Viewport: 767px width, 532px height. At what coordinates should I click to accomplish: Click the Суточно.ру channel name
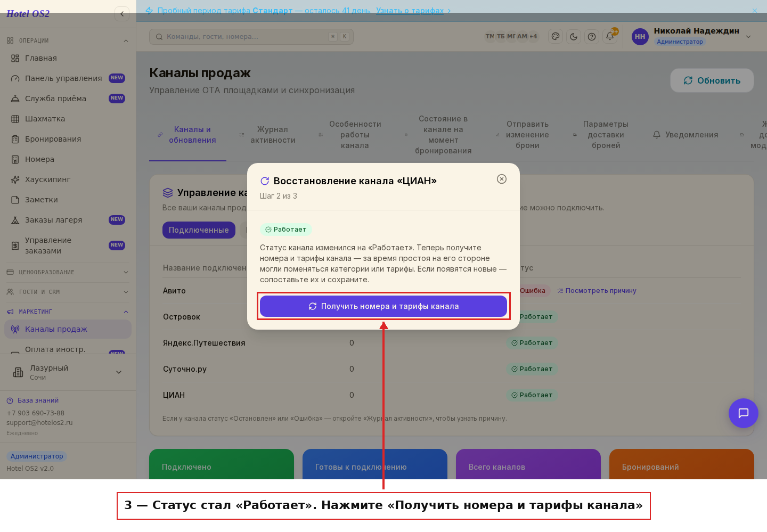click(185, 369)
